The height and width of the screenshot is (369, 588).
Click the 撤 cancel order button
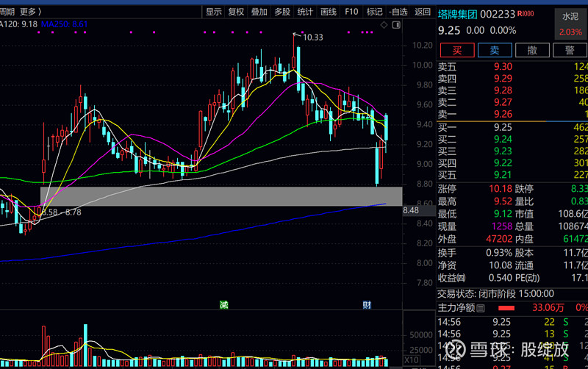click(532, 50)
